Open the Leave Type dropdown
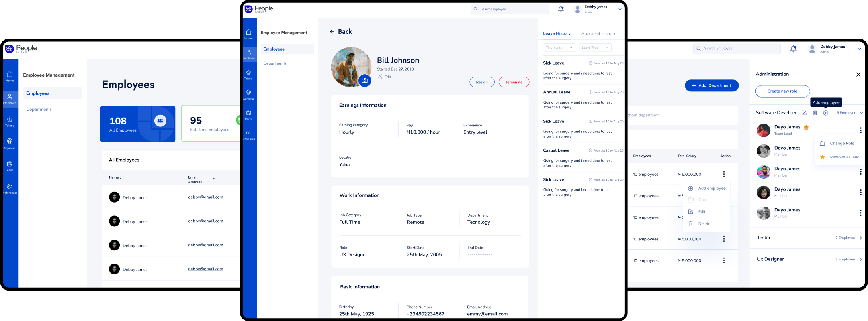 coord(595,47)
